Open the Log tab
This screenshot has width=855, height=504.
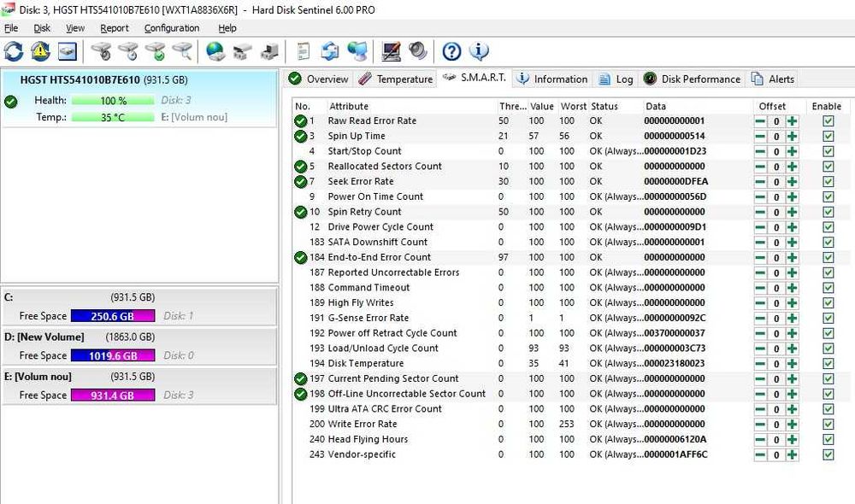click(616, 79)
